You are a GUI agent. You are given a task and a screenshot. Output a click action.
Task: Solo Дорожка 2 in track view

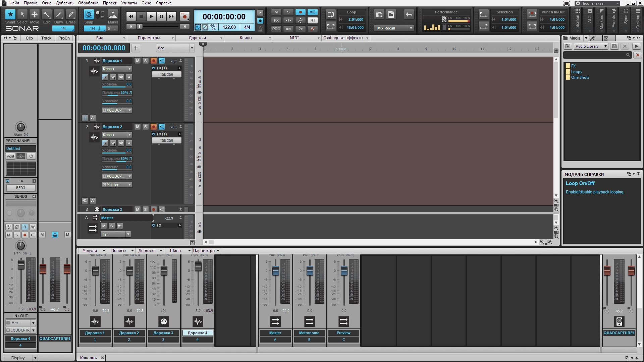145,127
